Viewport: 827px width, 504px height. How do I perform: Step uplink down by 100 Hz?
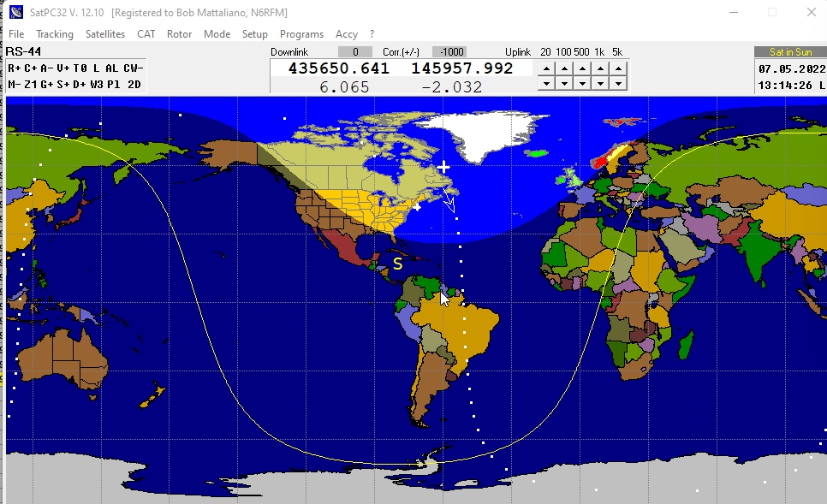coord(564,83)
